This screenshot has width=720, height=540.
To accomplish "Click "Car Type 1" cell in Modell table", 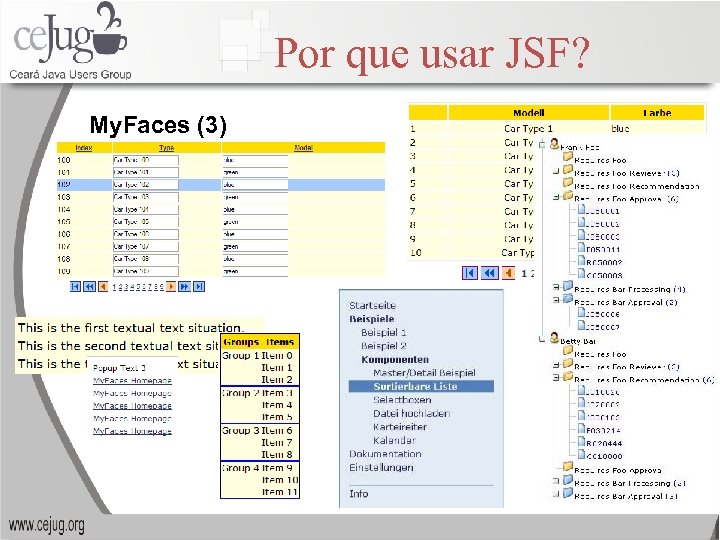I will [528, 129].
